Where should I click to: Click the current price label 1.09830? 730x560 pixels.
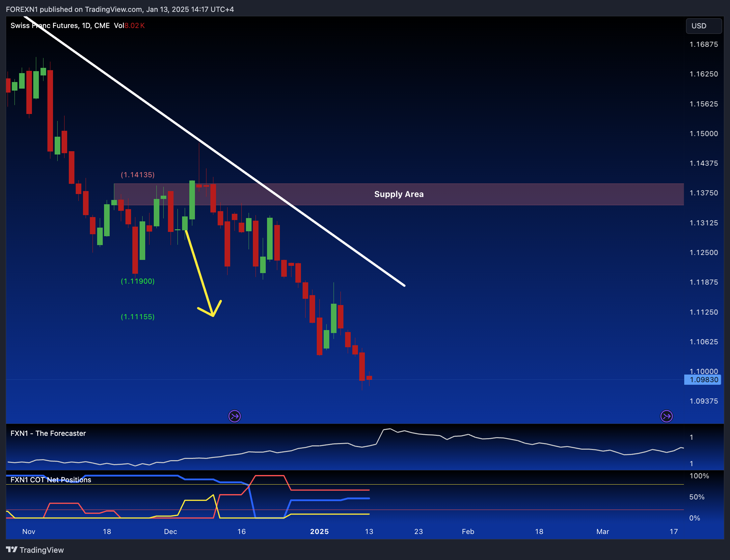[703, 380]
